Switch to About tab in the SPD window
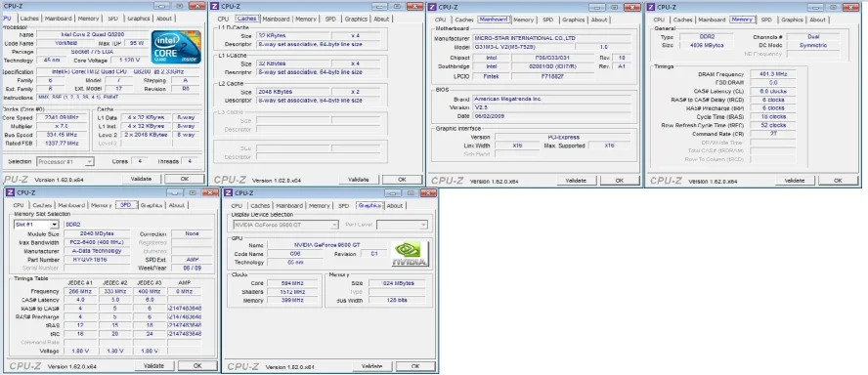Viewport: 868px width, 375px height. 177,205
